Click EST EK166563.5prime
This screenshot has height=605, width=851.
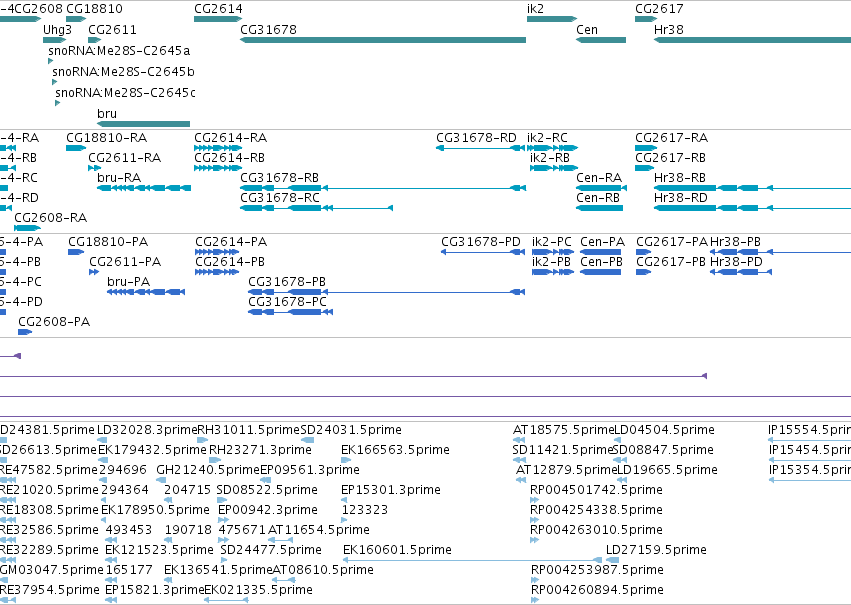click(x=395, y=450)
